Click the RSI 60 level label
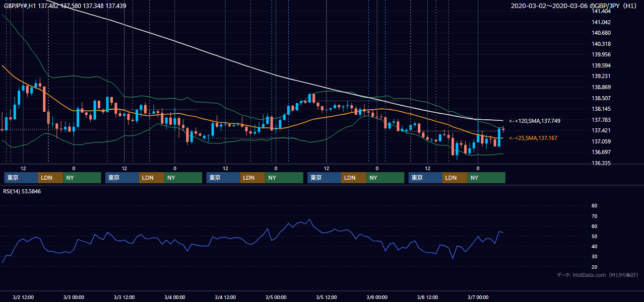The image size is (644, 302). (x=594, y=226)
